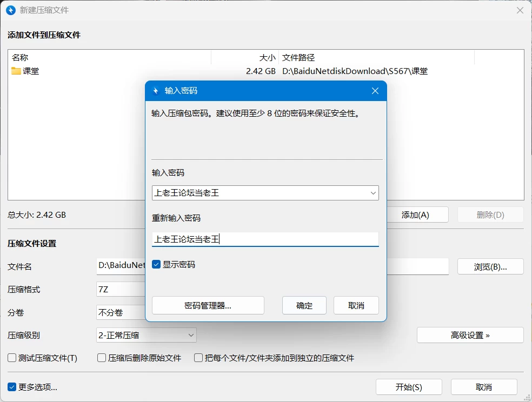The image size is (532, 402).
Task: Close the 输入密码 dialog
Action: [375, 91]
